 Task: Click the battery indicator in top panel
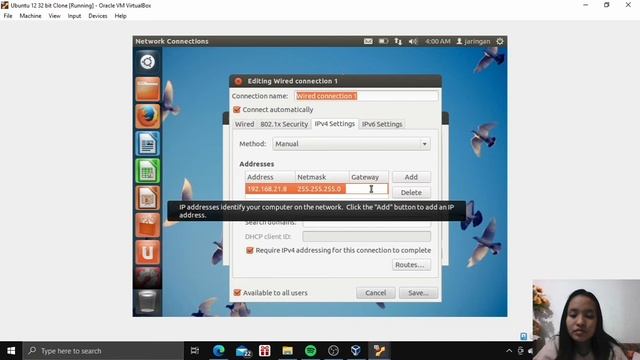coord(383,41)
